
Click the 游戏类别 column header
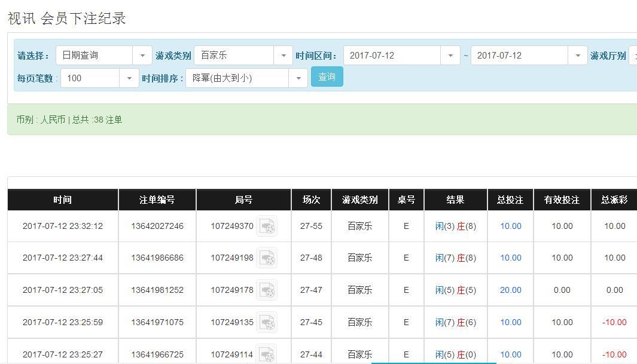click(360, 200)
